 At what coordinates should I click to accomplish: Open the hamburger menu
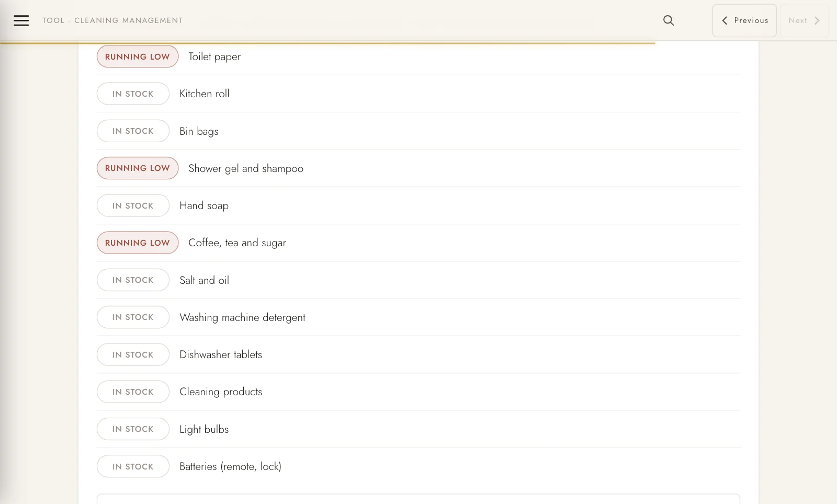21,20
